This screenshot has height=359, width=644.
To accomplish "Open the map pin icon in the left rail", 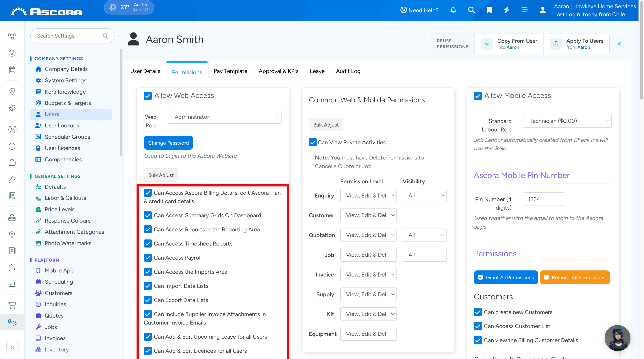I will click(12, 91).
